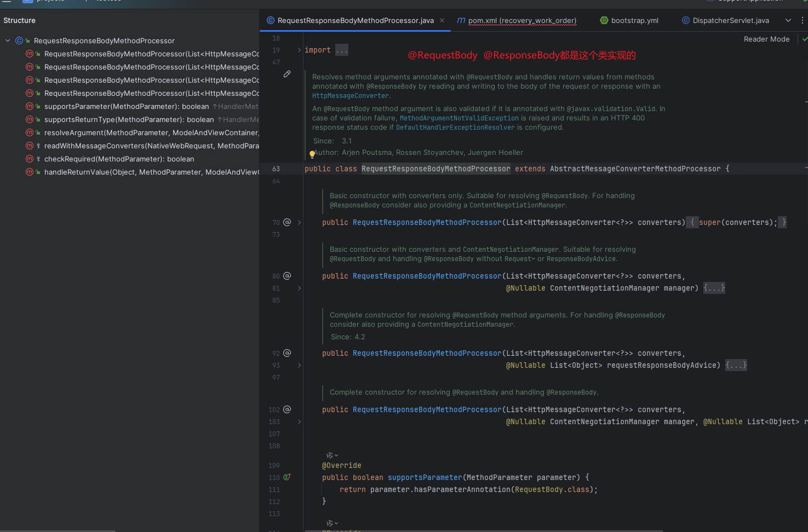Viewport: 808px width, 532px height.
Task: Click method icon next to supportsParameter row
Action: [x=30, y=106]
